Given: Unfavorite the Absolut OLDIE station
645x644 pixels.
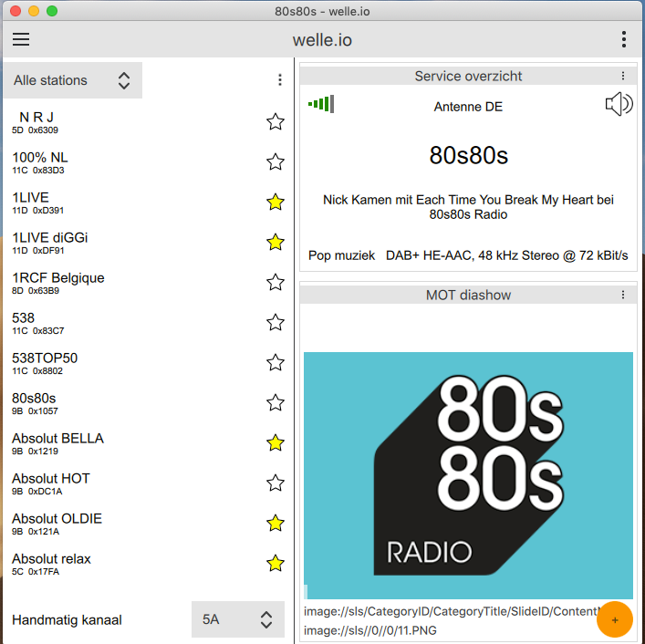Looking at the screenshot, I should pos(276,523).
